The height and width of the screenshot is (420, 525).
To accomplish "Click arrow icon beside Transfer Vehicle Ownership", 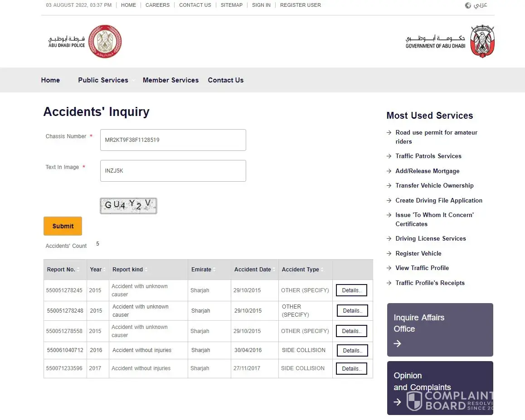I will [389, 185].
